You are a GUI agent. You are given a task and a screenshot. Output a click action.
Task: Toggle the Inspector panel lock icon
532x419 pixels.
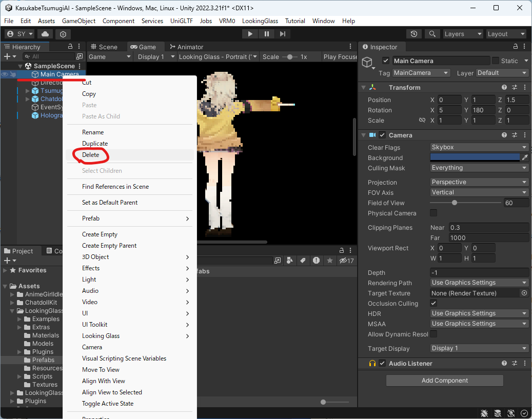pos(514,47)
